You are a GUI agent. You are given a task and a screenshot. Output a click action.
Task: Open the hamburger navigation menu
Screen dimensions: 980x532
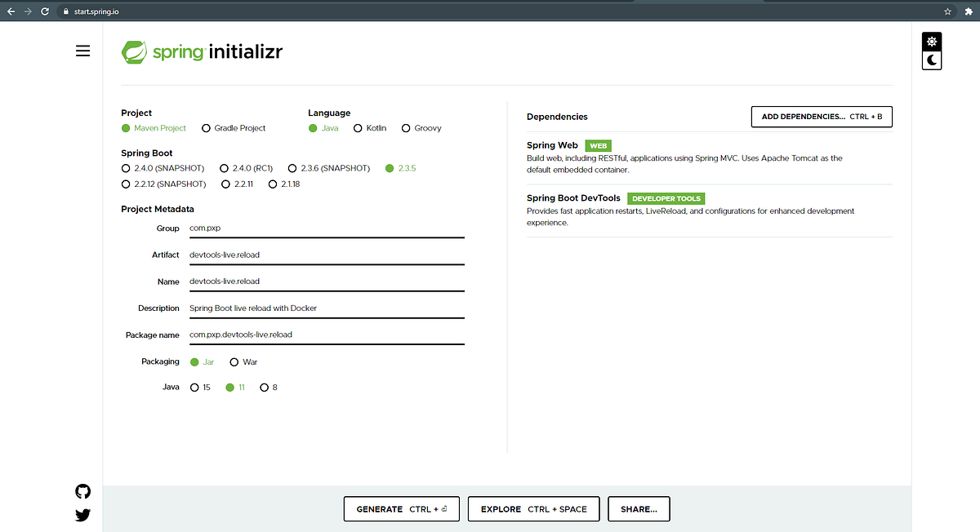pyautogui.click(x=82, y=51)
